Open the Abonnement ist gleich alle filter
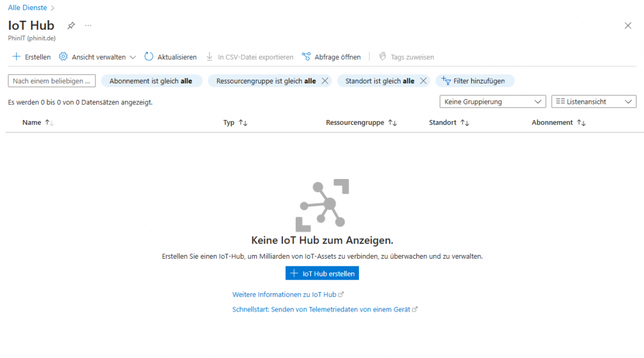Image resolution: width=644 pixels, height=358 pixels. [x=151, y=81]
